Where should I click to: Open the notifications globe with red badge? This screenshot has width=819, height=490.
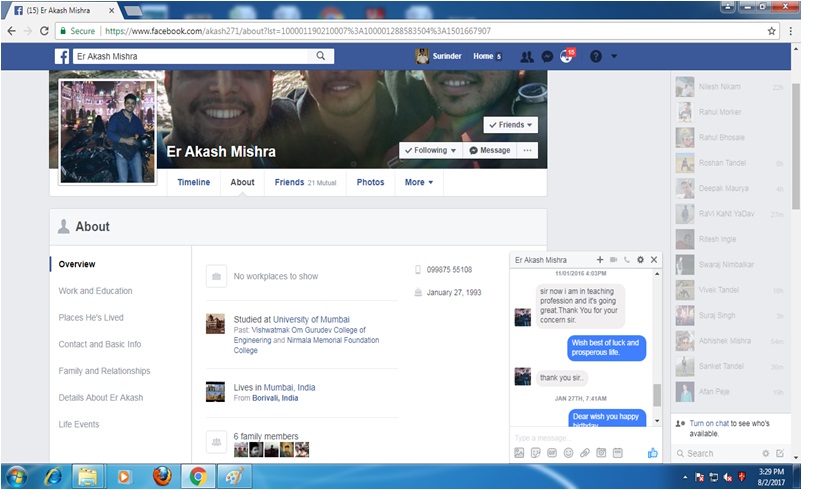coord(567,57)
